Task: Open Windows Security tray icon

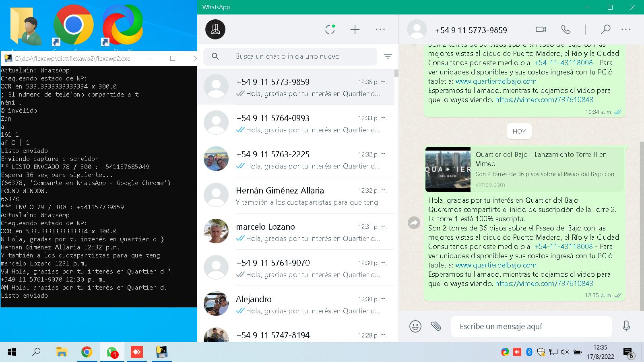Action: click(x=541, y=352)
